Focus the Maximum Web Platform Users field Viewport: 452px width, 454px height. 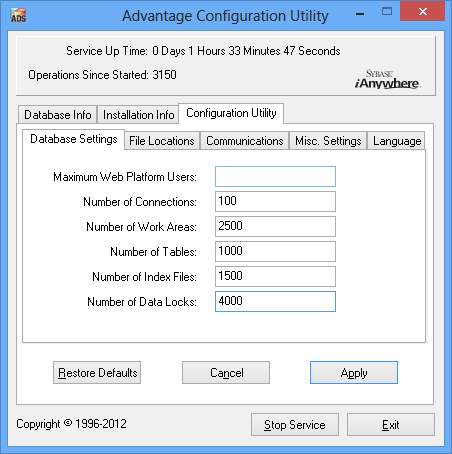275,177
